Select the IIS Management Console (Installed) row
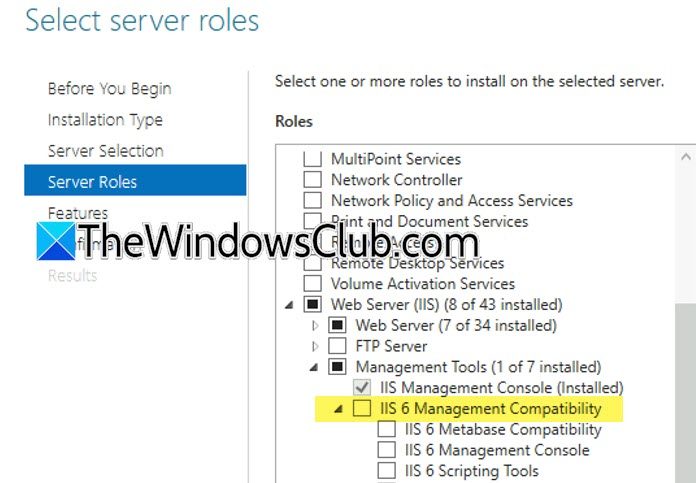The width and height of the screenshot is (696, 483). [502, 388]
